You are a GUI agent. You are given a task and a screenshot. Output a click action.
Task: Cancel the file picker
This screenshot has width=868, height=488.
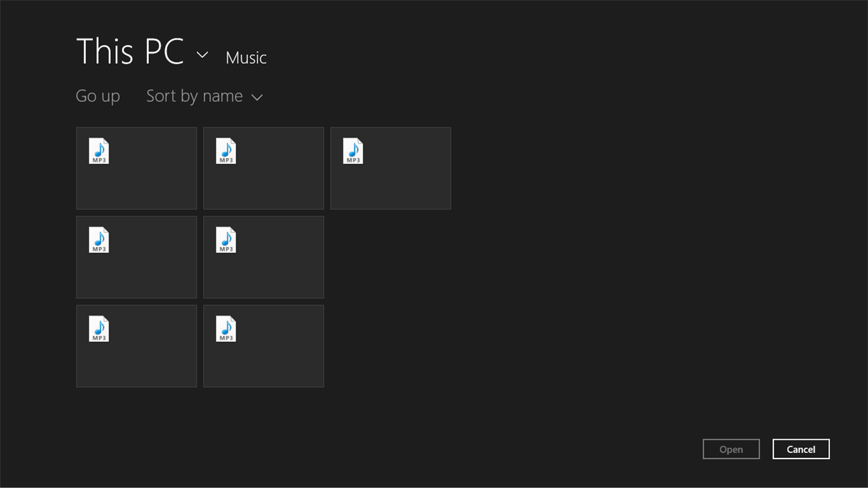[800, 449]
